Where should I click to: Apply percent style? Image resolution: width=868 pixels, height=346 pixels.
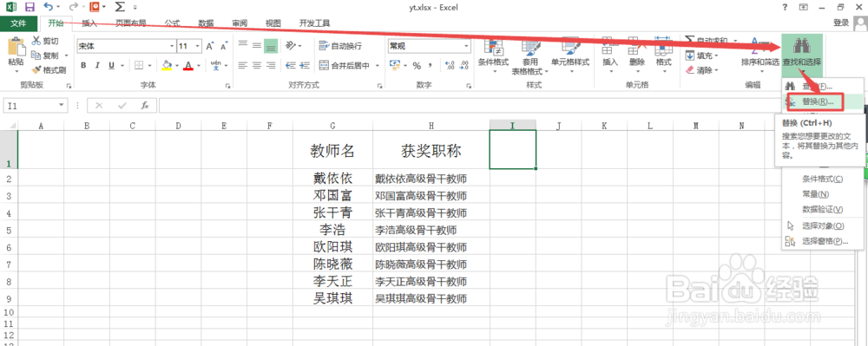tap(417, 66)
